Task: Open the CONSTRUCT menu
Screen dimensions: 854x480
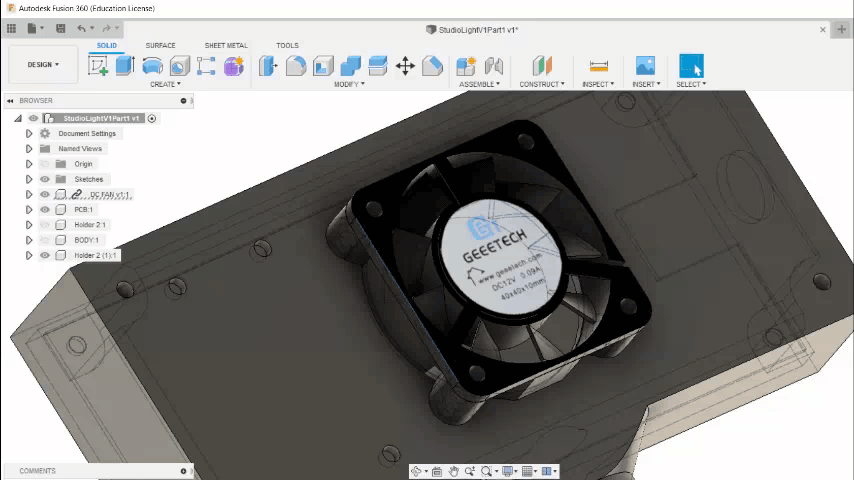Action: click(542, 84)
